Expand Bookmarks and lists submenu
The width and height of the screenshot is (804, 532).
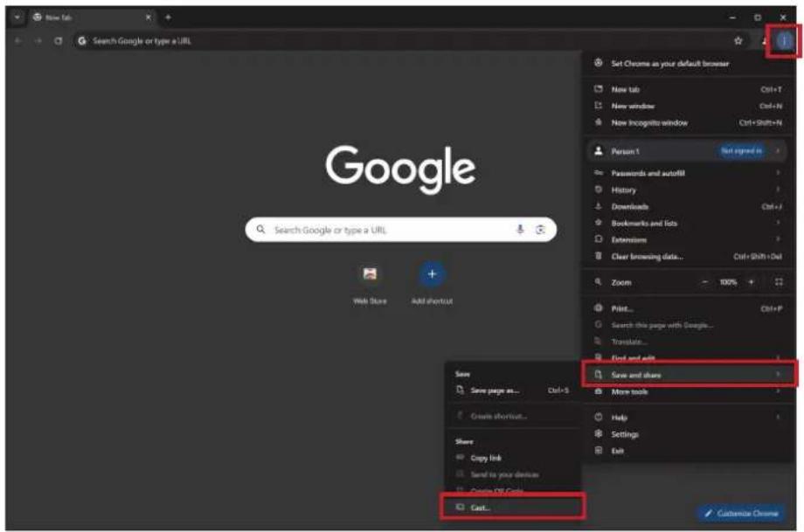click(x=689, y=223)
